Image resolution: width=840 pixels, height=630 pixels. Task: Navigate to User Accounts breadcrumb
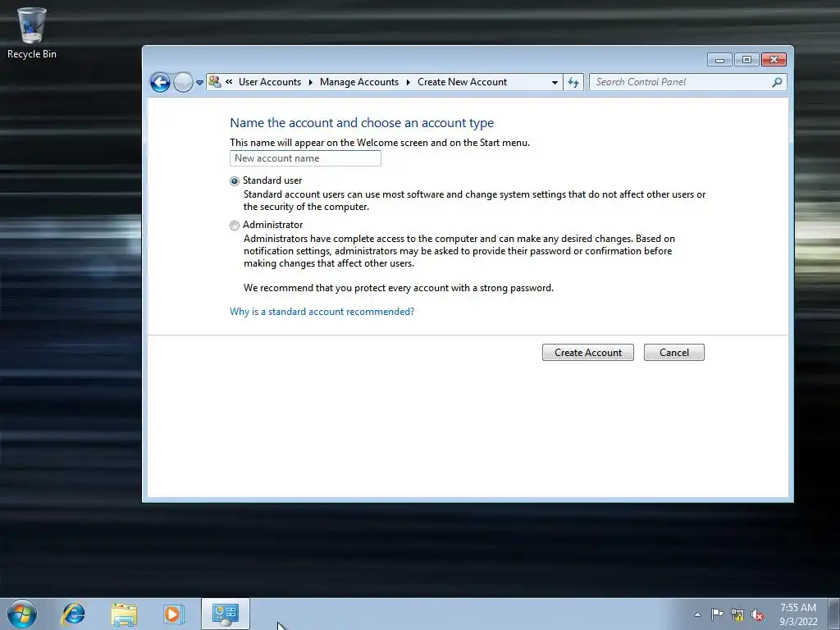(x=269, y=82)
